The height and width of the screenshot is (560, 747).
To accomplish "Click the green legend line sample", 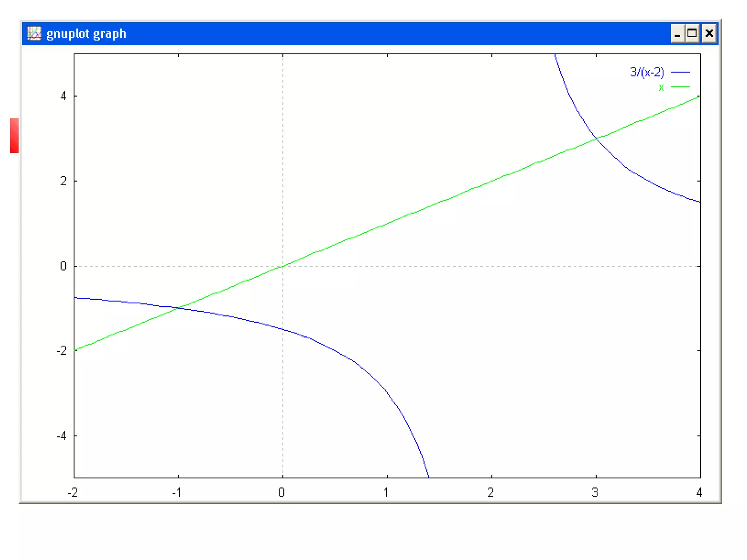I will [x=680, y=87].
